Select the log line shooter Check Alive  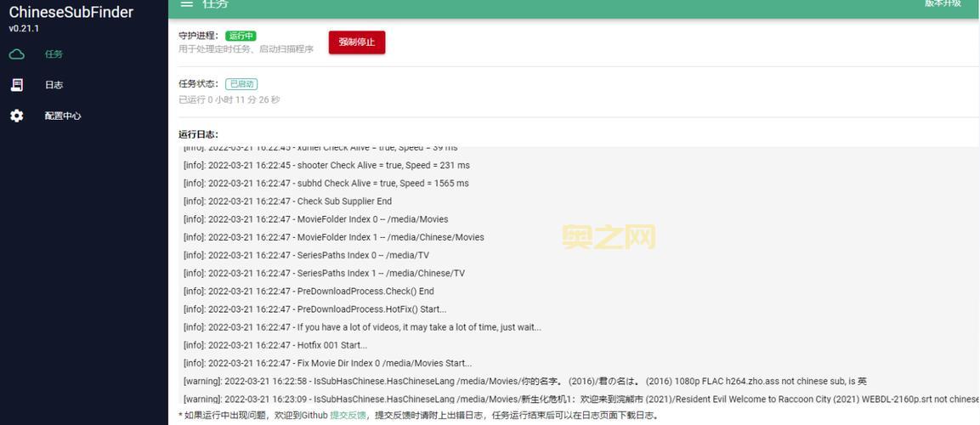pyautogui.click(x=326, y=166)
